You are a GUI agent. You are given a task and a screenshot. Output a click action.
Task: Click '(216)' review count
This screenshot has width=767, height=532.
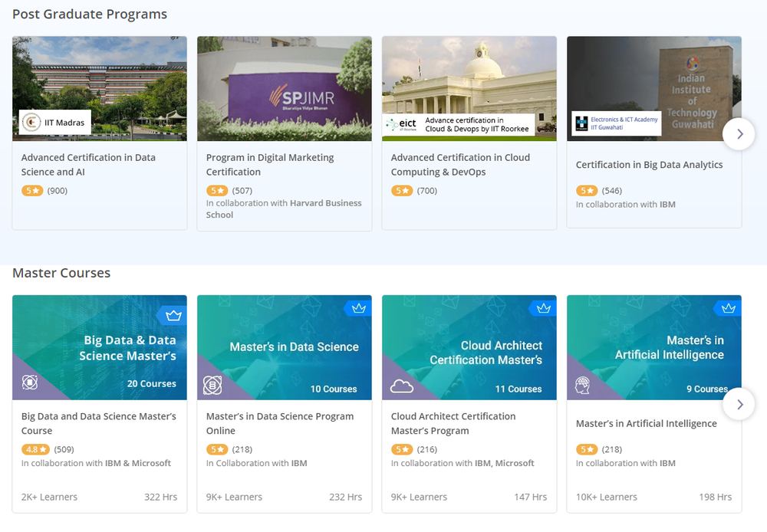(x=427, y=449)
